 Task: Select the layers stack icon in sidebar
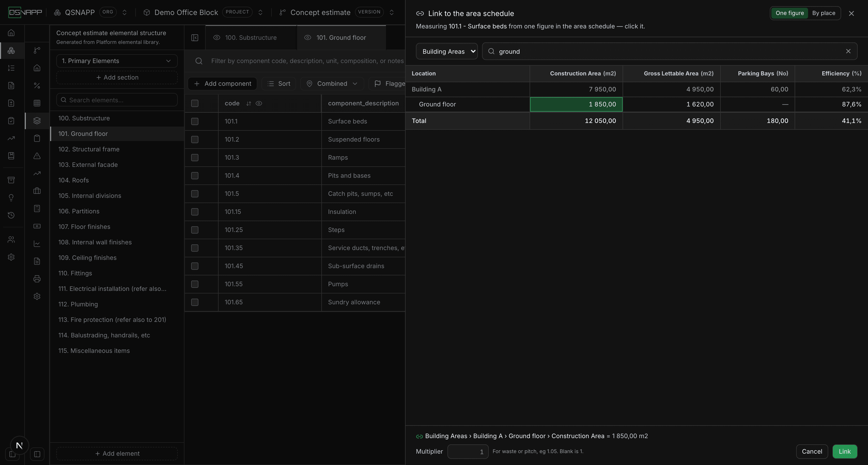click(x=37, y=121)
